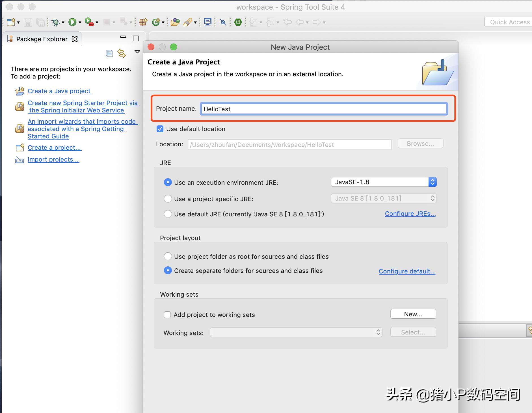Click the Configure JREs... link
The image size is (532, 413).
(x=410, y=214)
